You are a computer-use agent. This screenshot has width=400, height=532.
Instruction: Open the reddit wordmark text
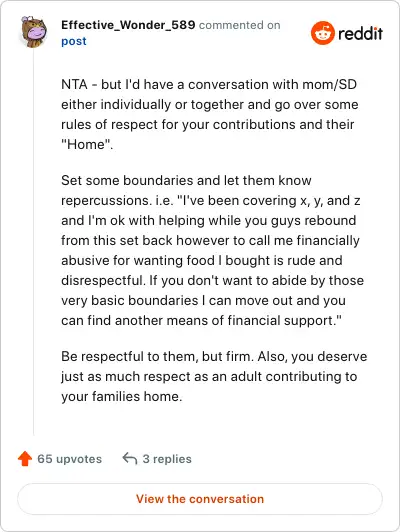[360, 33]
